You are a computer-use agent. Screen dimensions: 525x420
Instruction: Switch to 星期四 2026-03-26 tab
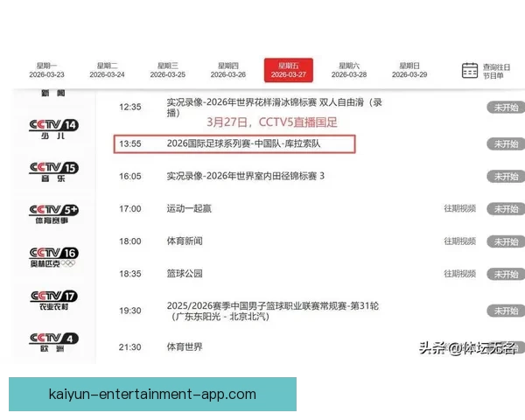coord(228,70)
